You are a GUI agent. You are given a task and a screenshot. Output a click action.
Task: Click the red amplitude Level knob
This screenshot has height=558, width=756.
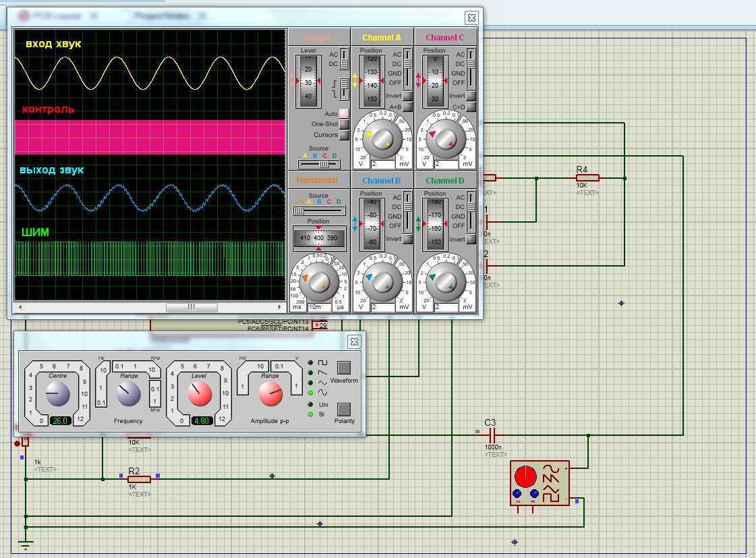(199, 393)
